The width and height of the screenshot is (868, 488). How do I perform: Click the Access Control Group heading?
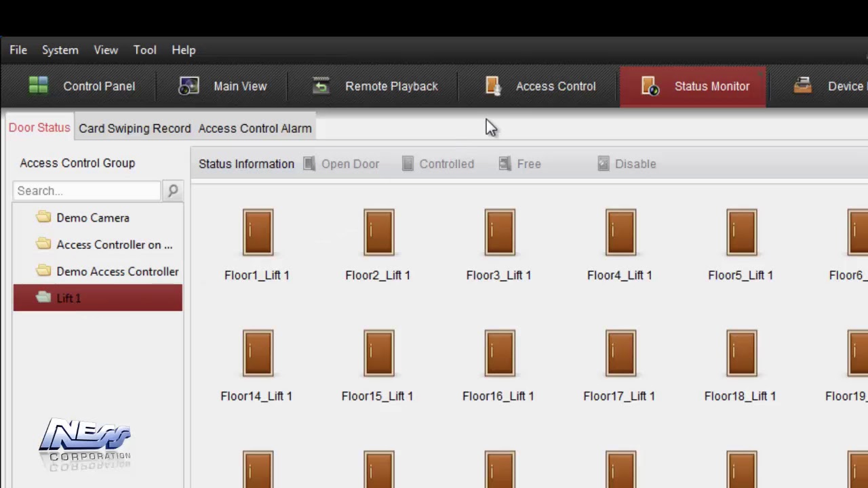click(x=77, y=163)
